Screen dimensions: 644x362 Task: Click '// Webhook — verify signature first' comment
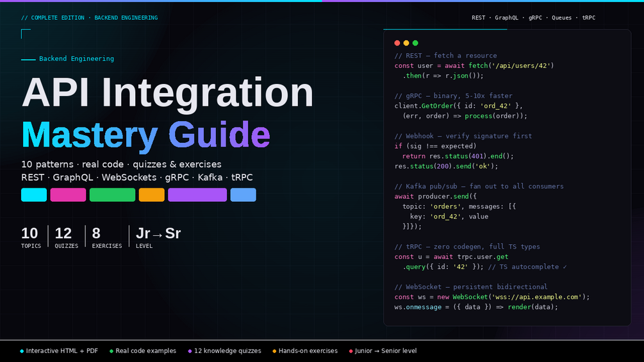tap(463, 136)
